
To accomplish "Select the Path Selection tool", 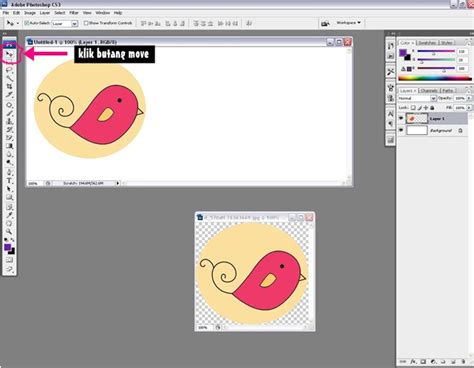I will point(10,189).
